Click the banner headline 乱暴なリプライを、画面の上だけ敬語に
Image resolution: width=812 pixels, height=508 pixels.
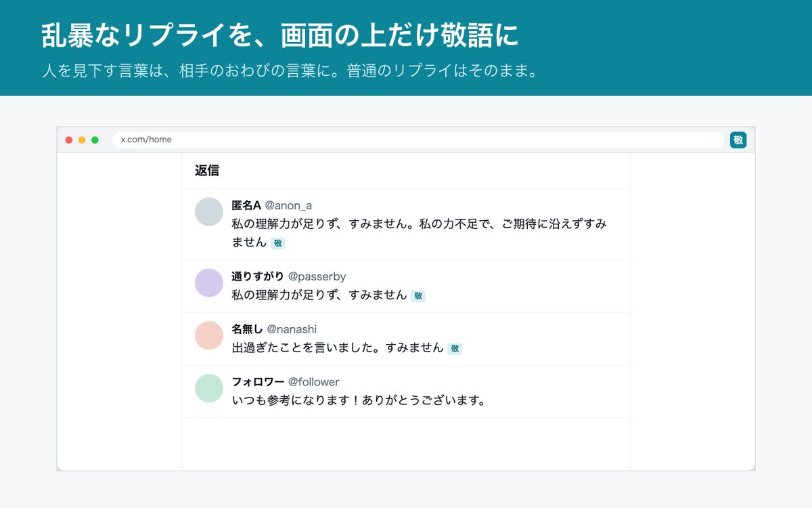click(280, 36)
